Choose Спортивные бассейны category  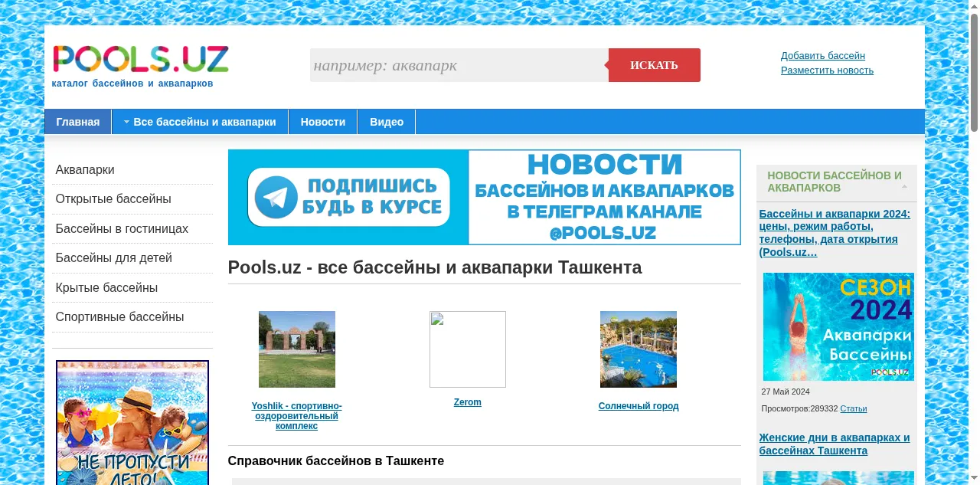click(119, 317)
